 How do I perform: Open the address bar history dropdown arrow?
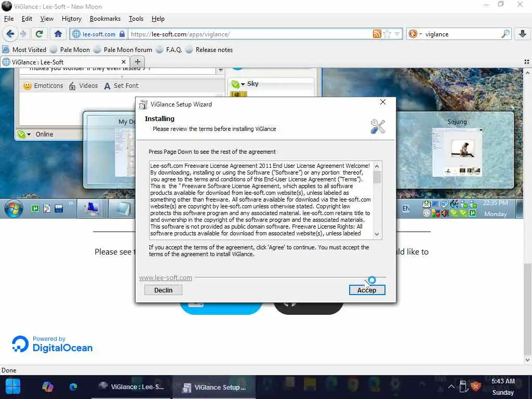click(x=397, y=34)
